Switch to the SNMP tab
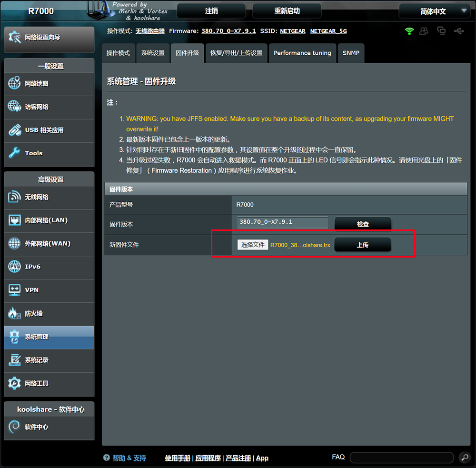476x468 pixels. [351, 53]
